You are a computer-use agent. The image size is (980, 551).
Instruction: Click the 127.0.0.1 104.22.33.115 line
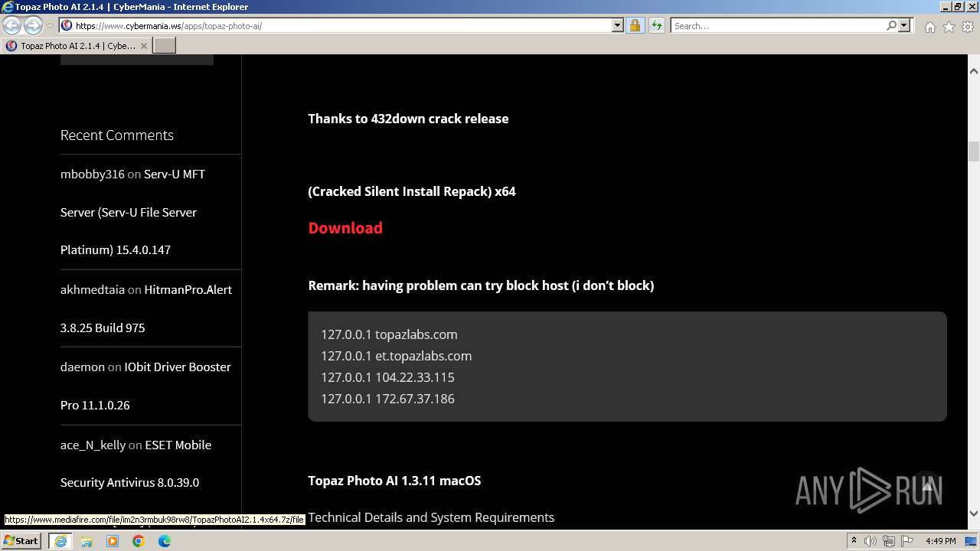(387, 377)
